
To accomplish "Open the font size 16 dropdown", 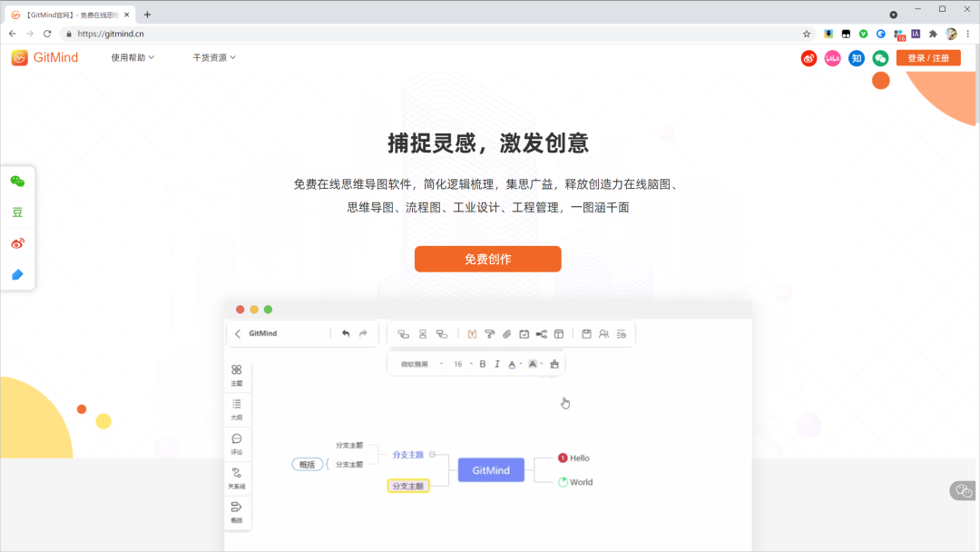I will tap(463, 364).
